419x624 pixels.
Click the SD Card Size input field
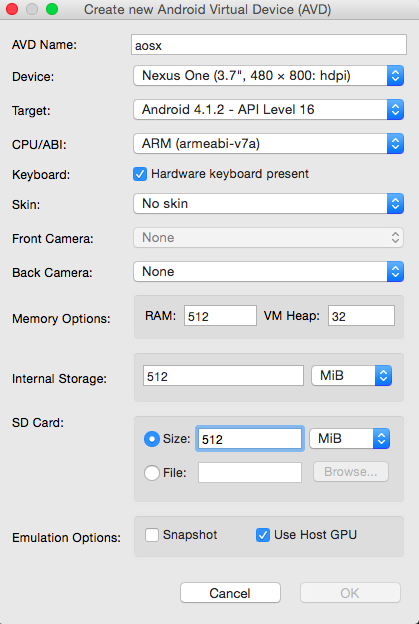point(250,439)
